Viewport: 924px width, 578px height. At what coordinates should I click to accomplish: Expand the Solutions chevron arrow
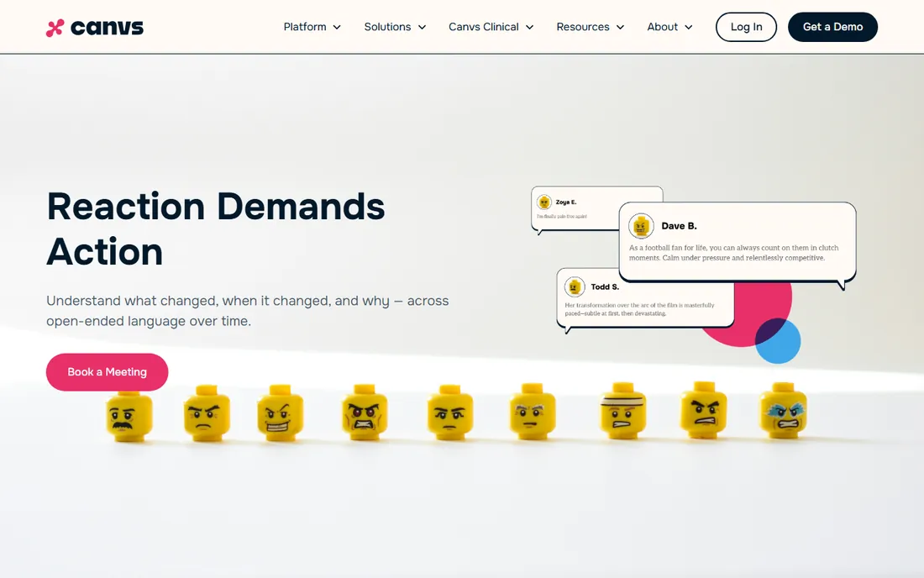click(x=422, y=27)
